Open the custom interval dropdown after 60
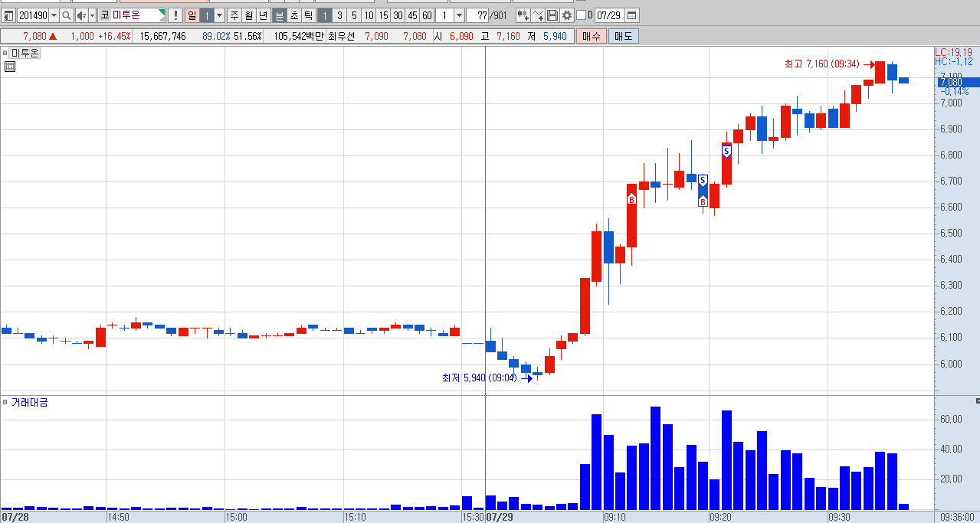 click(x=458, y=15)
